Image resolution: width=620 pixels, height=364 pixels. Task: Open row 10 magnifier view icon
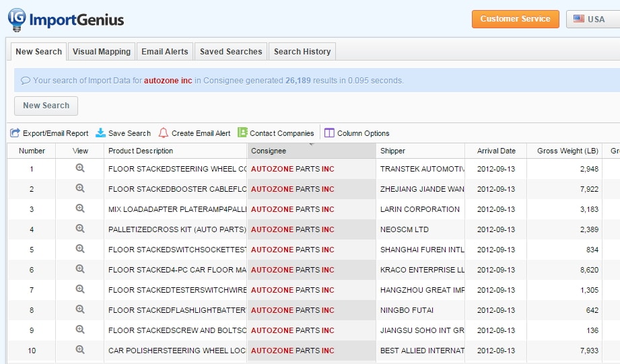pyautogui.click(x=80, y=349)
